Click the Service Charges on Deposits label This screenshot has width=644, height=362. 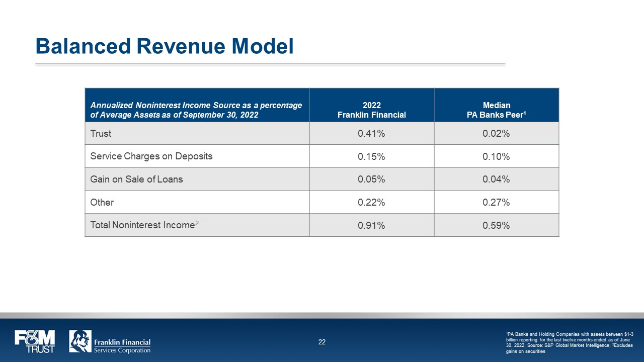151,156
